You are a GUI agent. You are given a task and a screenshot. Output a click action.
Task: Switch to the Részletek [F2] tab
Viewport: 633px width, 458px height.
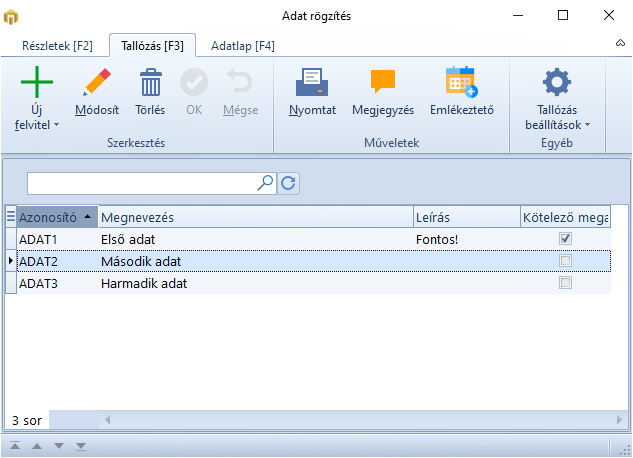pos(57,46)
